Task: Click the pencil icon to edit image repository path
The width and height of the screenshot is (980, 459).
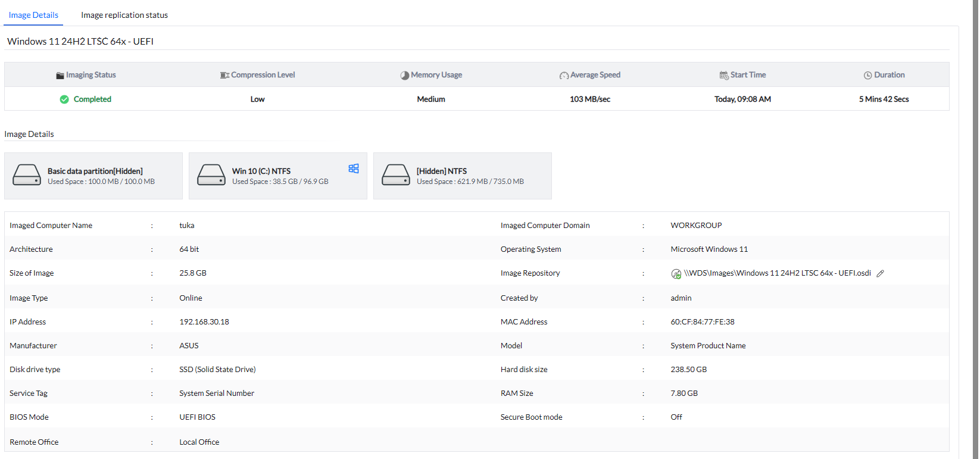Action: 880,273
